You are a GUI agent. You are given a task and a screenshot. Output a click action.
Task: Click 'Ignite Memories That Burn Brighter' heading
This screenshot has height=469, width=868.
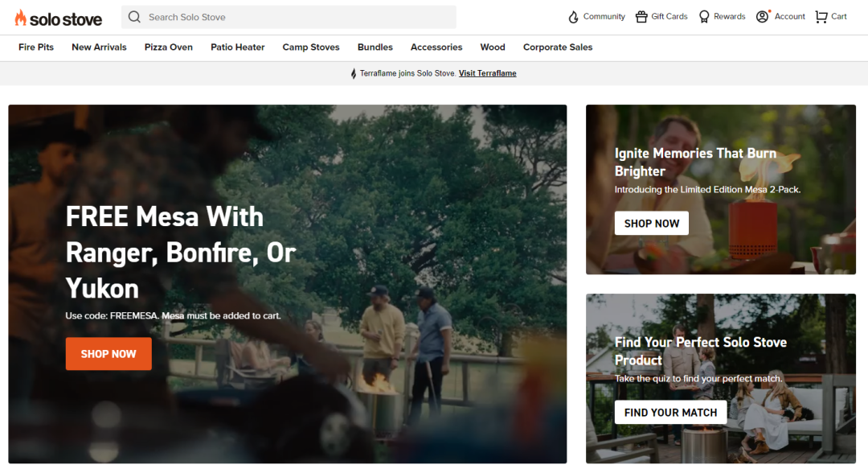695,162
